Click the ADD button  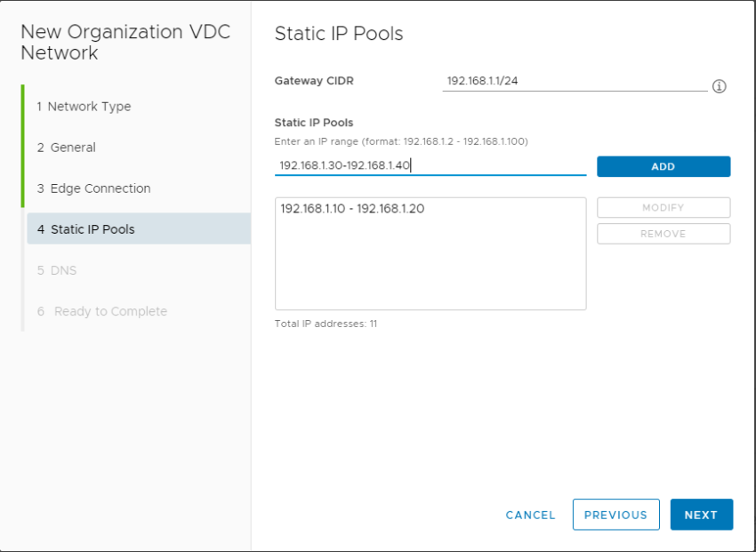point(663,166)
